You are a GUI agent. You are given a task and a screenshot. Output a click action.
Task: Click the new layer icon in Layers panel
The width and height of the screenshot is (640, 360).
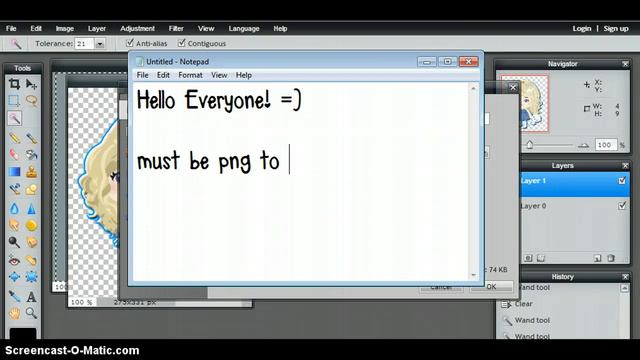coord(598,258)
